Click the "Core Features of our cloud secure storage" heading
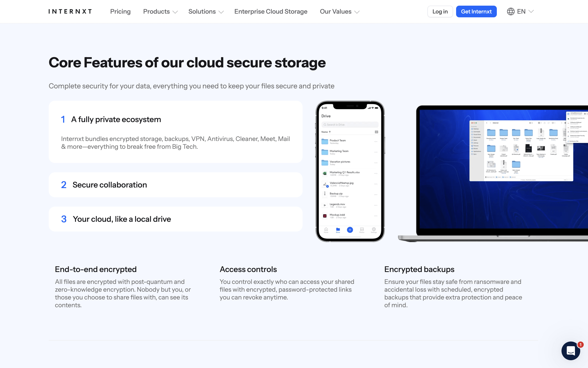This screenshot has height=368, width=588. coord(187,63)
